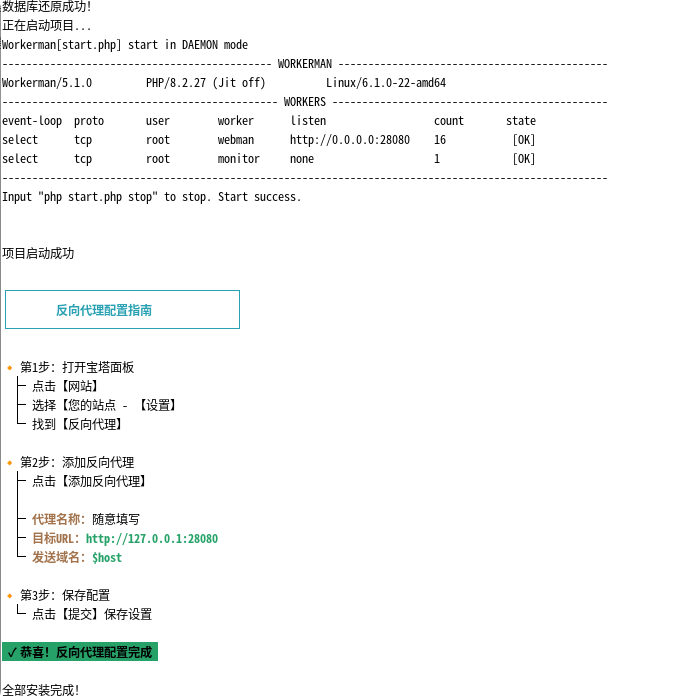
Task: Click the state column header
Action: point(521,121)
